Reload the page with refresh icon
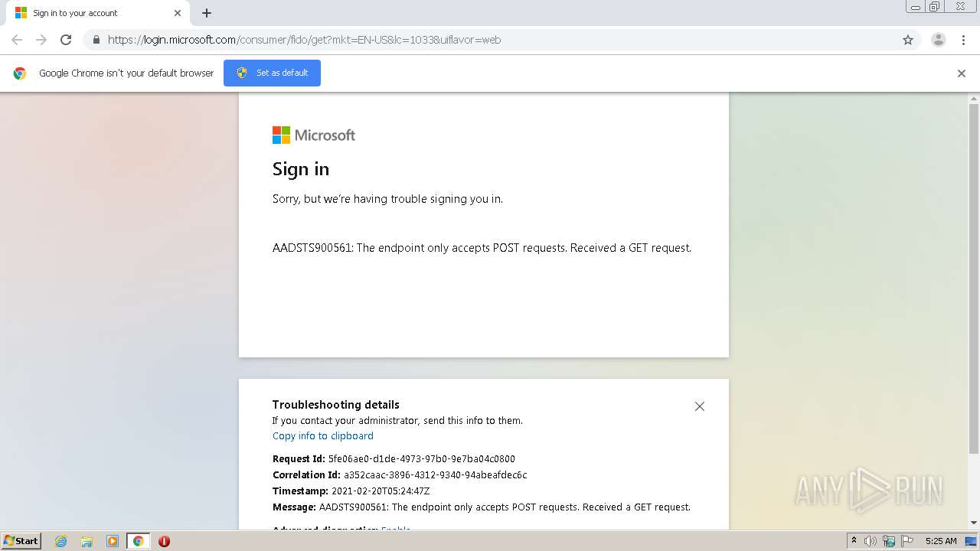This screenshot has width=980, height=551. pyautogui.click(x=66, y=40)
